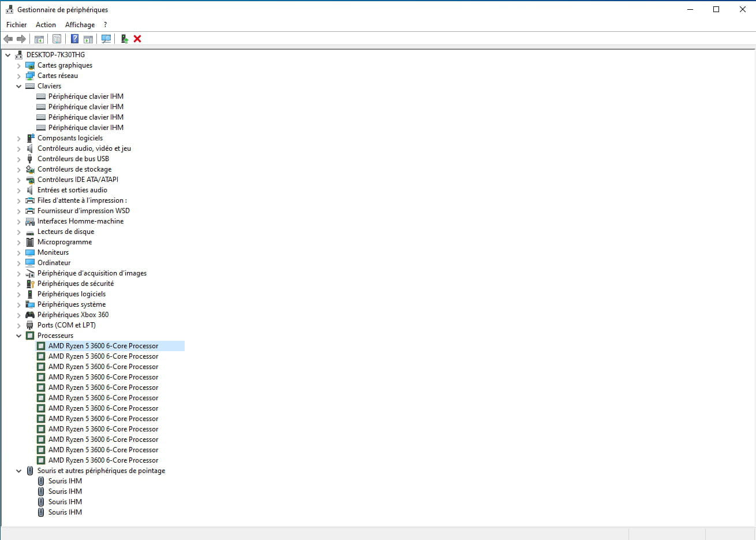756x540 pixels.
Task: Expand the Cartes graphiques node
Action: [x=18, y=65]
